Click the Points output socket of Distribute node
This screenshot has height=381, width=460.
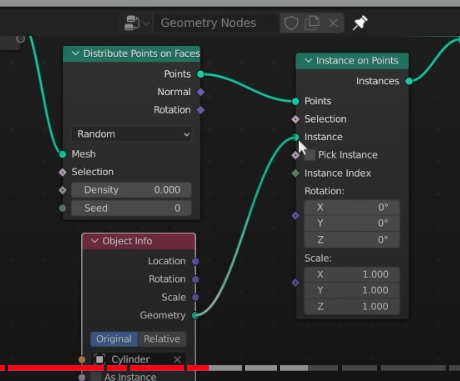pyautogui.click(x=200, y=74)
